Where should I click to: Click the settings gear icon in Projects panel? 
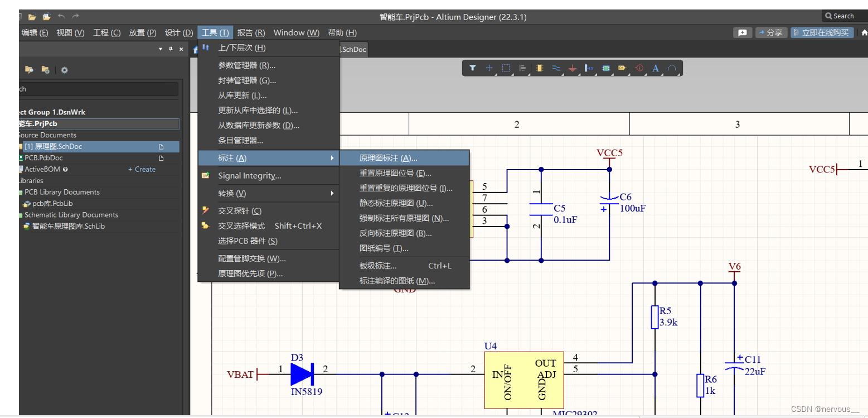click(x=64, y=70)
